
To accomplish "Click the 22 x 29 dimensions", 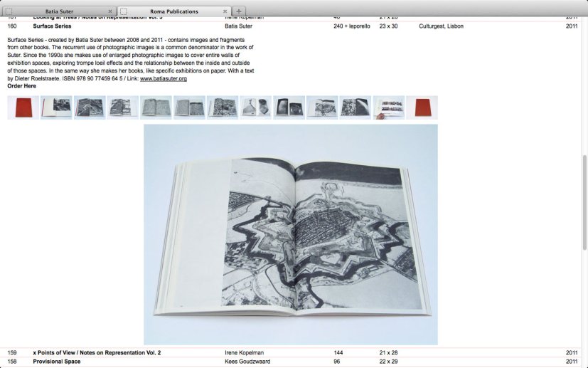I will 388,362.
